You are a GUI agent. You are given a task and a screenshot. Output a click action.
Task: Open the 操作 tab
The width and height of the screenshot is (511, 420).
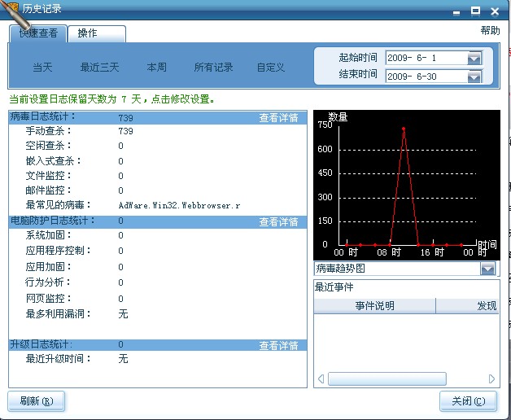(x=97, y=33)
